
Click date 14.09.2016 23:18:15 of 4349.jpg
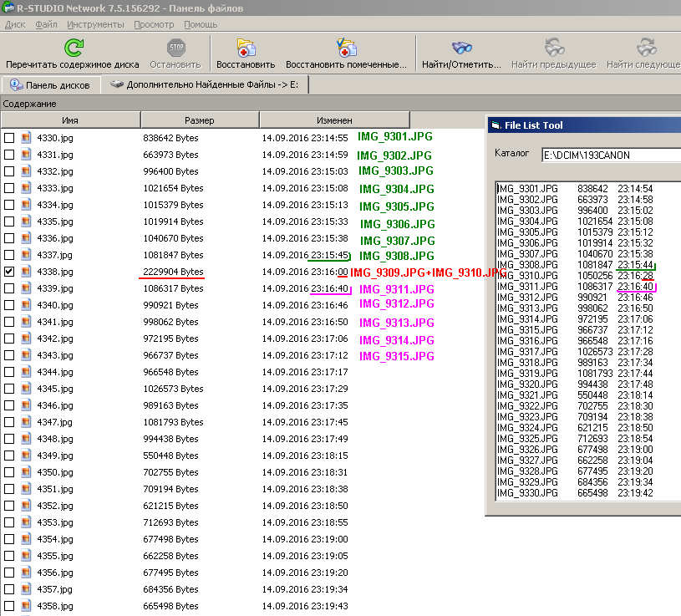tap(305, 456)
